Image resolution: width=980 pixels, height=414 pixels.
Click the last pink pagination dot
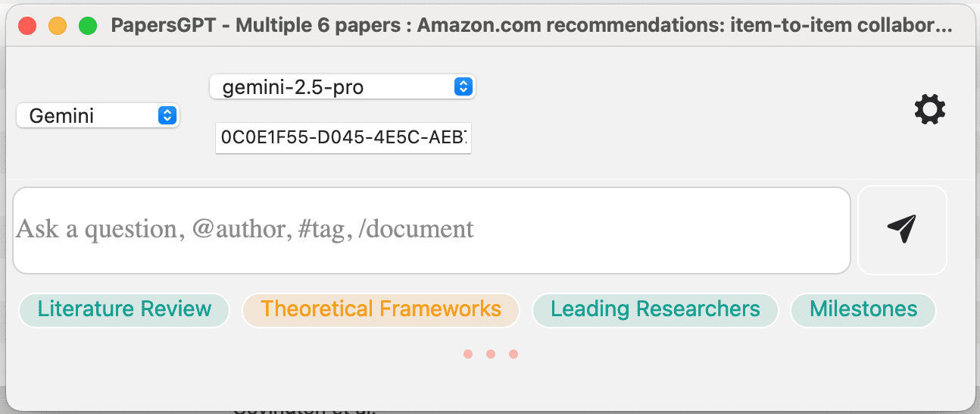(x=513, y=354)
